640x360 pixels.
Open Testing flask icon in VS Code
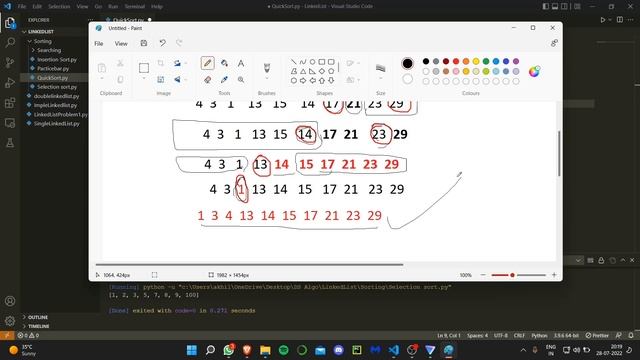[10, 142]
